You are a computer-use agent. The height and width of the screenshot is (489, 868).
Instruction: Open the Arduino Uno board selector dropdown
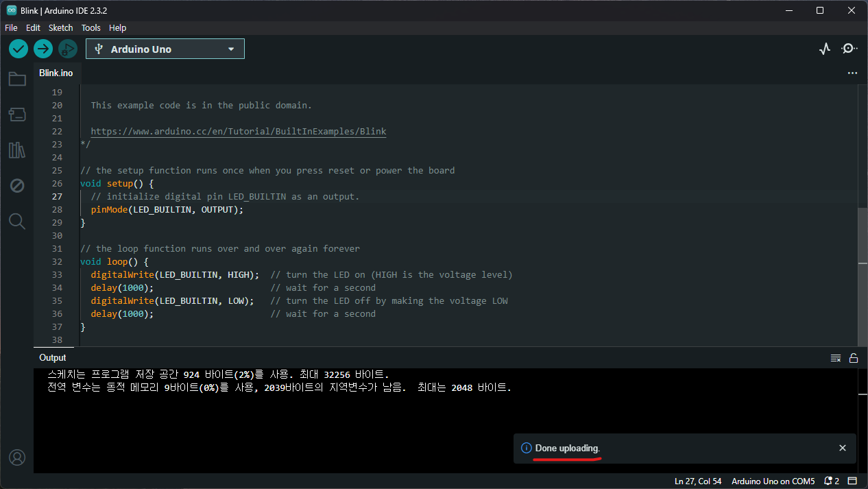click(165, 49)
